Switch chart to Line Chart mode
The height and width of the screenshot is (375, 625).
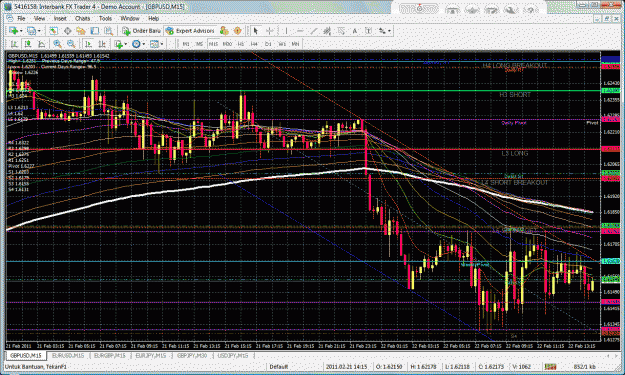[x=41, y=44]
